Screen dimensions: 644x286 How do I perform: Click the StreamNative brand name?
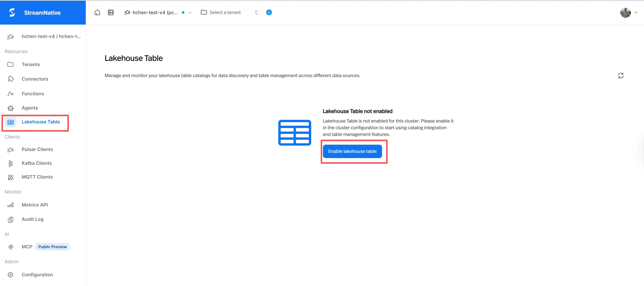pyautogui.click(x=42, y=13)
